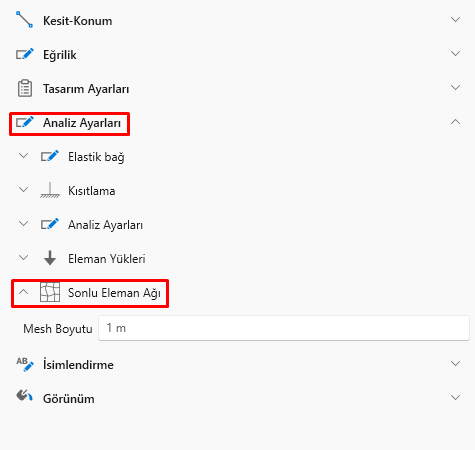Click the Görünüm paint icon
Screen dimensions: 475x450
[x=24, y=396]
